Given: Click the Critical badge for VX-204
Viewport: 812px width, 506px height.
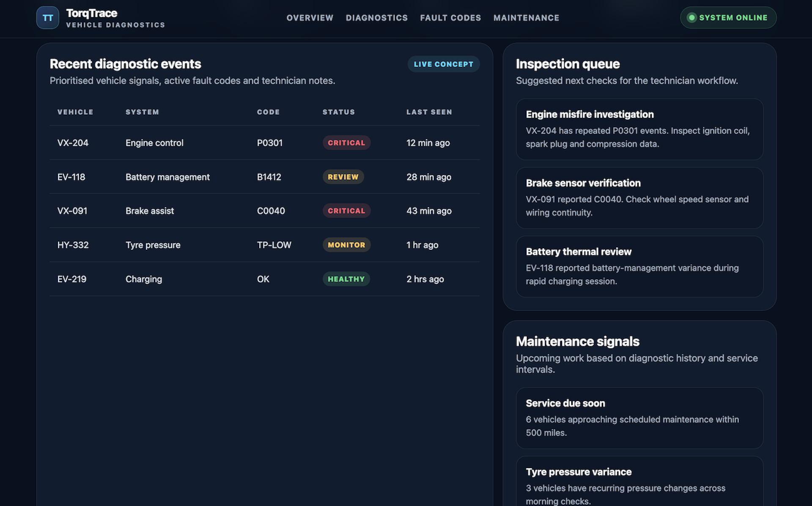Looking at the screenshot, I should coord(346,143).
